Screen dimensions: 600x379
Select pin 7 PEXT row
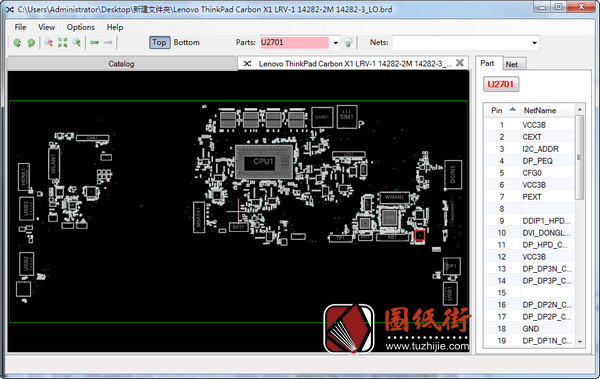530,197
